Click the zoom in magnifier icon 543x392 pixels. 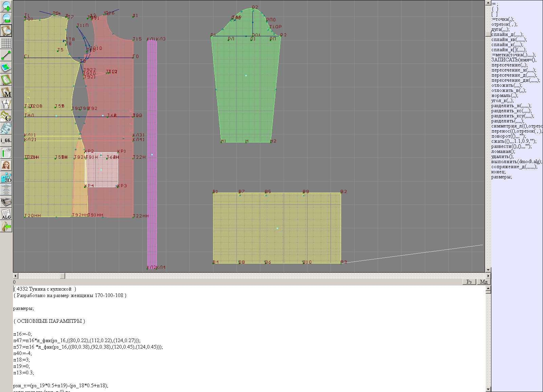[6, 6]
